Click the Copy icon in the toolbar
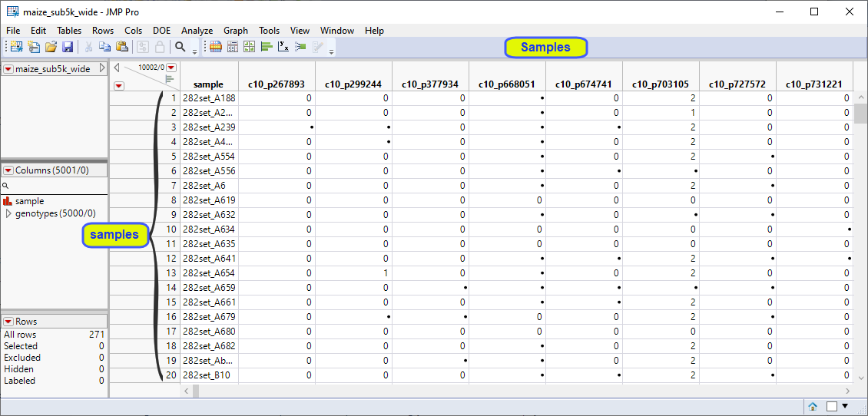The image size is (868, 416). point(105,48)
